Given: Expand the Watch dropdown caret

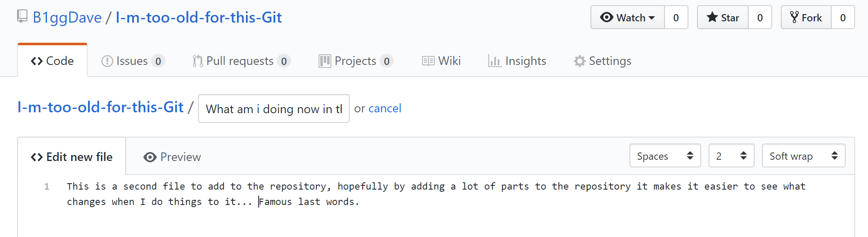Looking at the screenshot, I should click(x=652, y=18).
